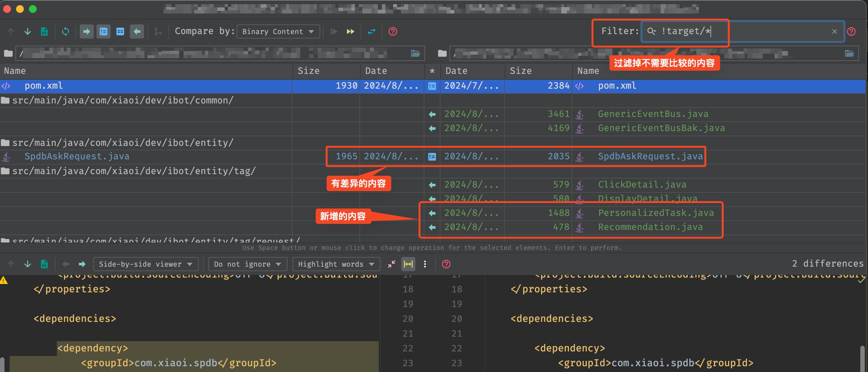Toggle synchronize scrolling button
Screen dimensions: 868x372
point(408,264)
